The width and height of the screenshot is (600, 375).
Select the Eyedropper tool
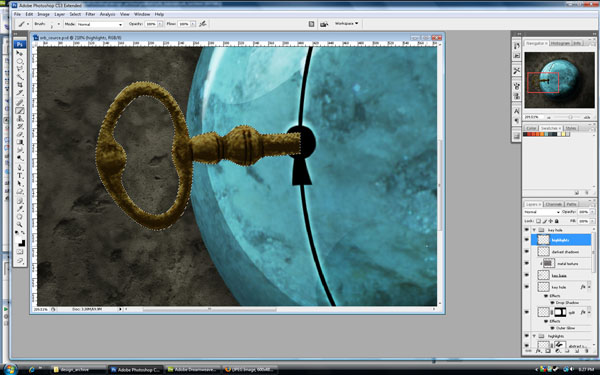tap(20, 209)
